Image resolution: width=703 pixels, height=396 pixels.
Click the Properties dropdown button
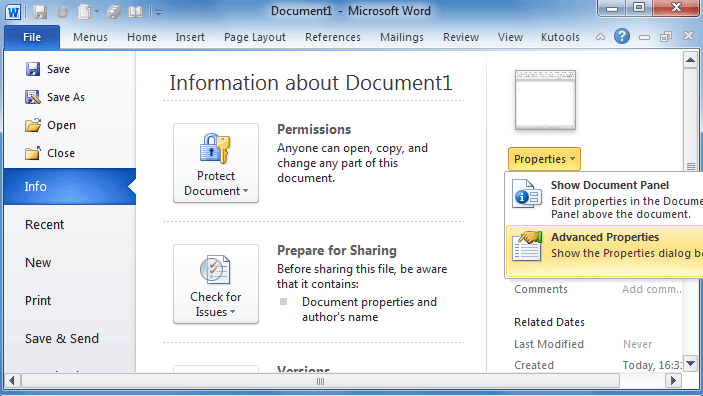[544, 159]
